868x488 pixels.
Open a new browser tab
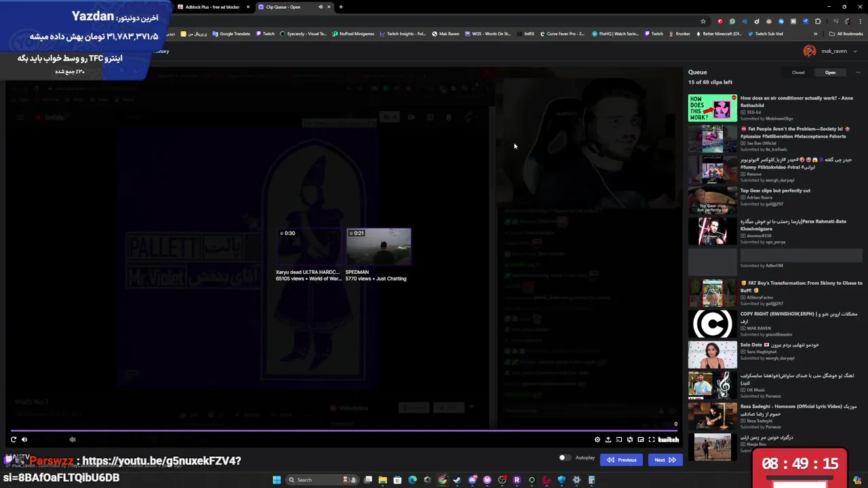[340, 7]
